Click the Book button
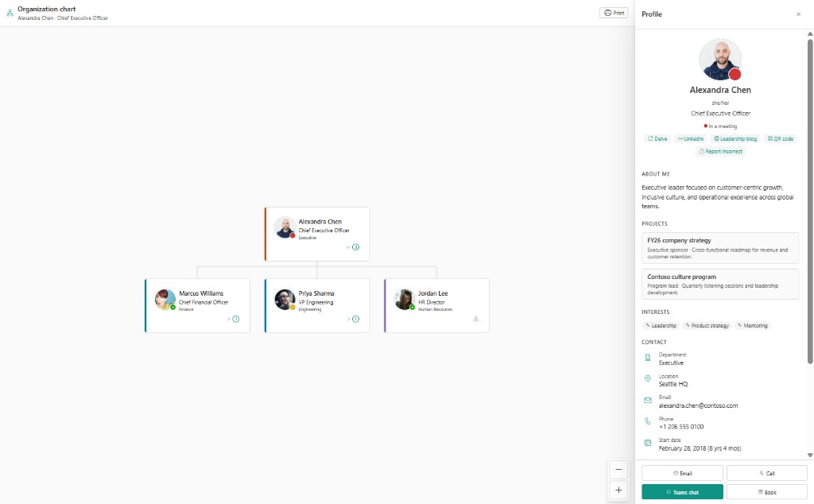814x504 pixels. [x=767, y=491]
